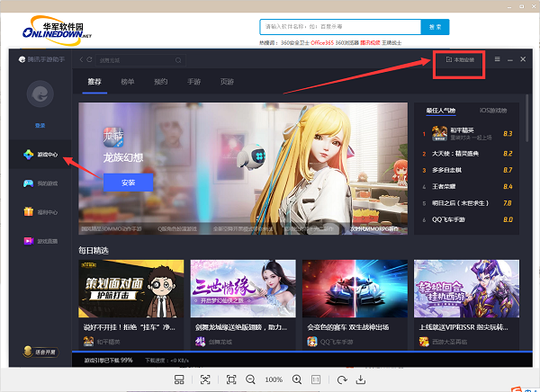Open the 策划面对面 护航打击 thumbnail

[x=131, y=289]
